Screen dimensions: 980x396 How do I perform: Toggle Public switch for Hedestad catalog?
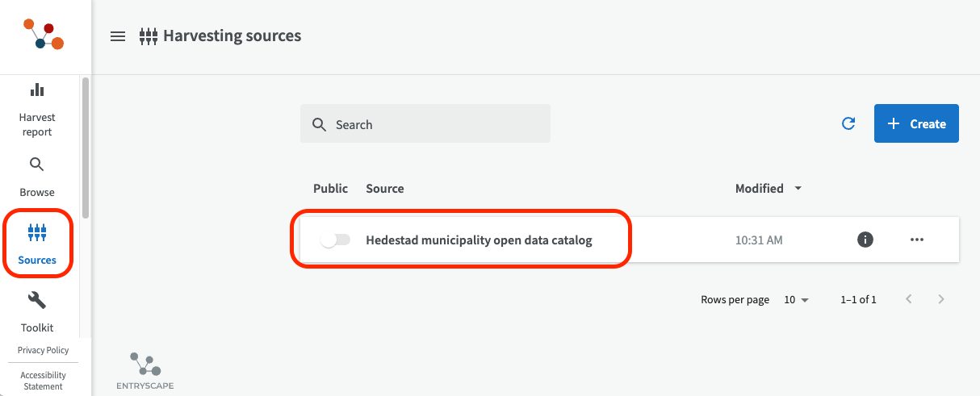[335, 240]
